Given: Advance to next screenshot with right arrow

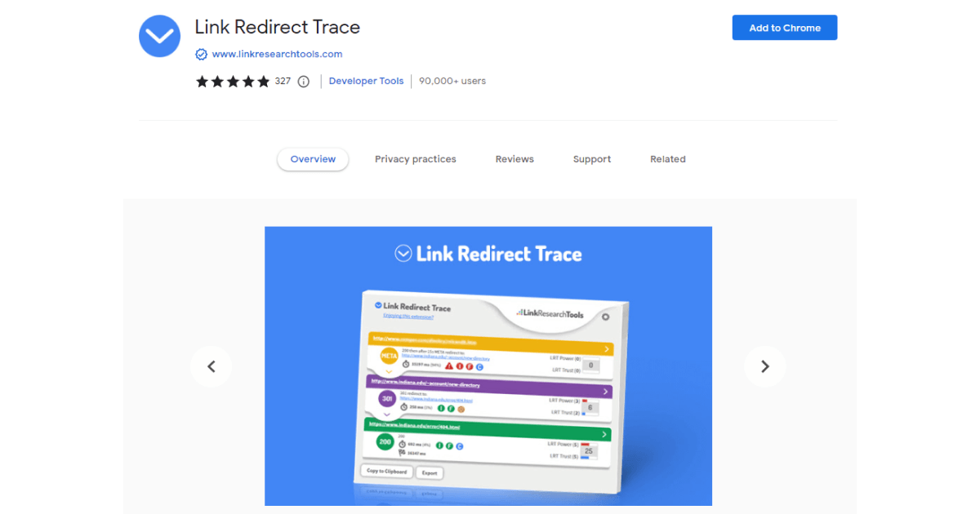Looking at the screenshot, I should (765, 366).
